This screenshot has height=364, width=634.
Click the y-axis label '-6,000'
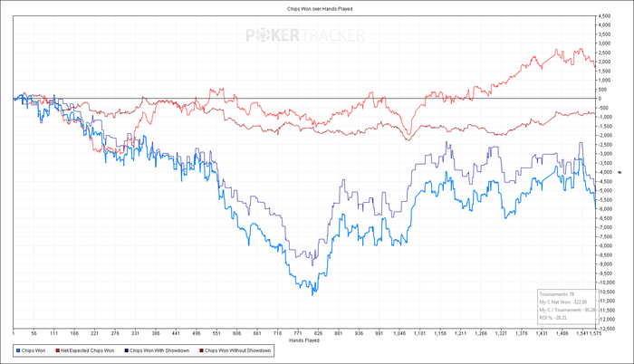point(605,209)
